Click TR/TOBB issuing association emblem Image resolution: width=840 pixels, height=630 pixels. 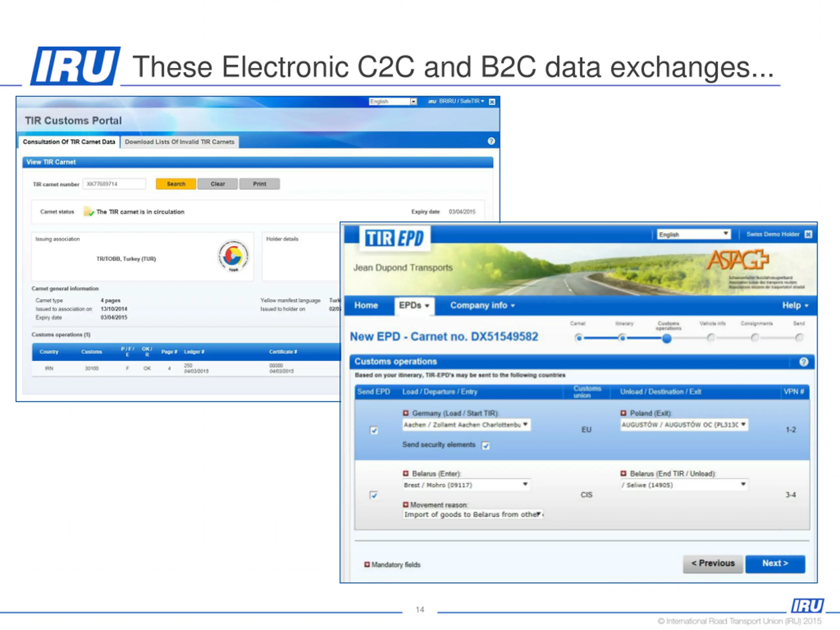[x=233, y=256]
